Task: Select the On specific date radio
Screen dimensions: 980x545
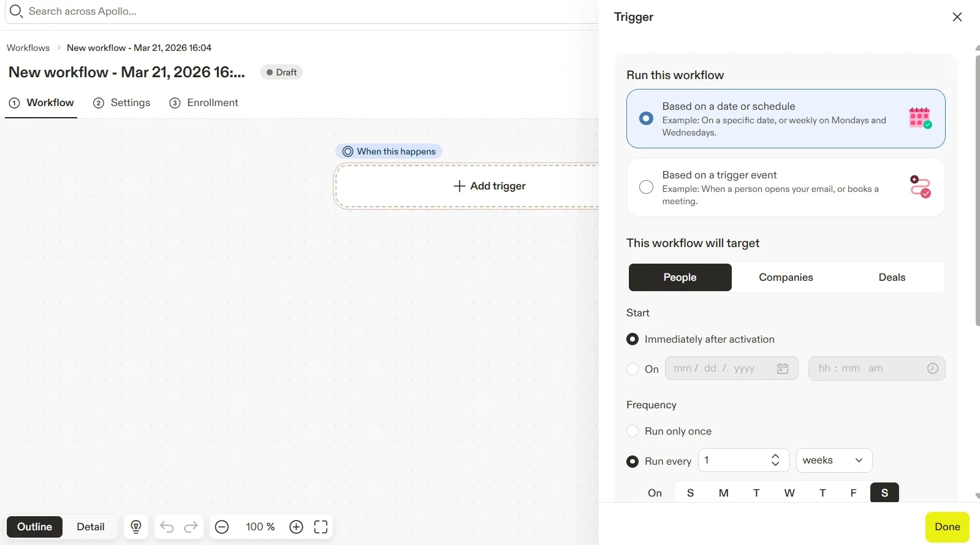Action: (x=632, y=369)
